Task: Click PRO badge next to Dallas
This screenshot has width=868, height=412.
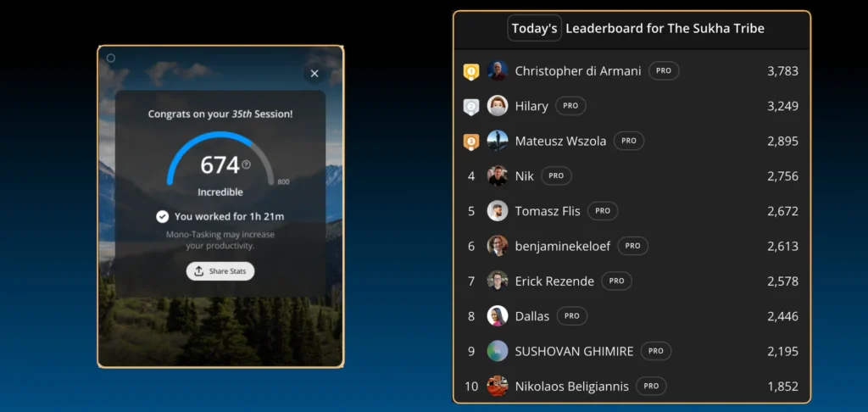Action: (572, 315)
